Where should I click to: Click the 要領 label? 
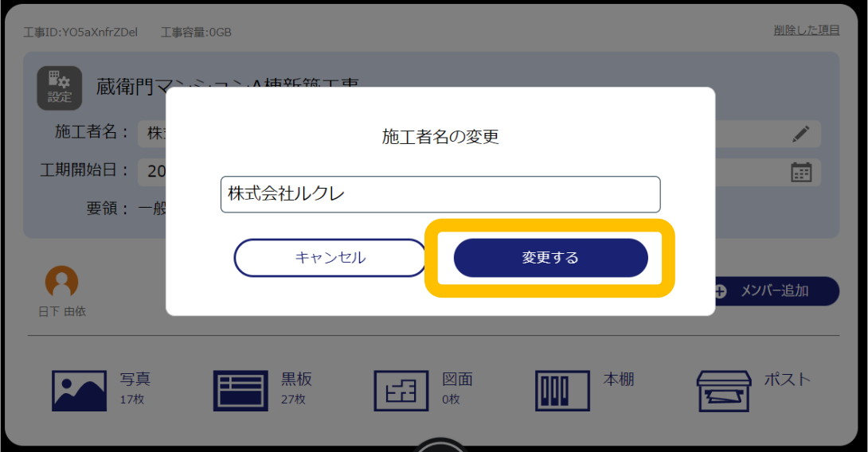pos(108,208)
